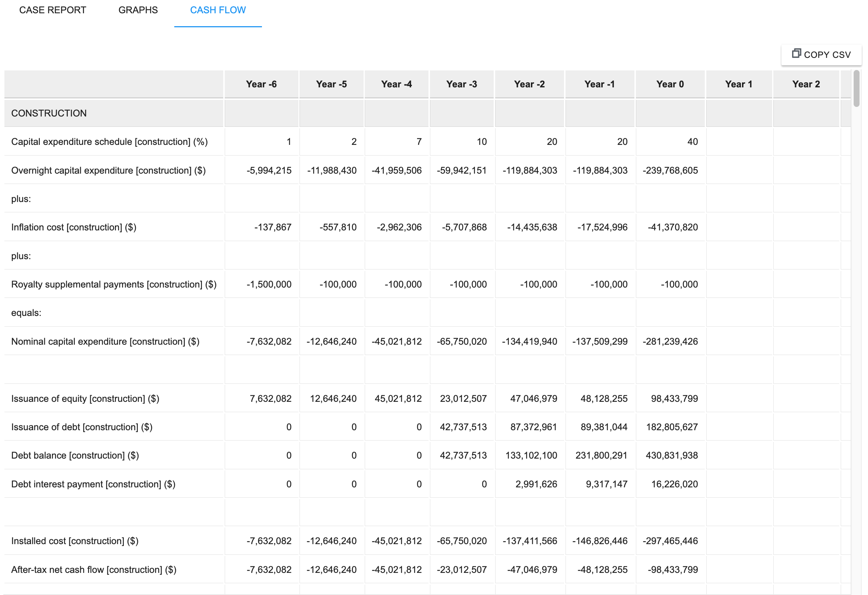Image resolution: width=868 pixels, height=595 pixels.
Task: Switch to the CASE REPORT tab
Action: [x=53, y=10]
